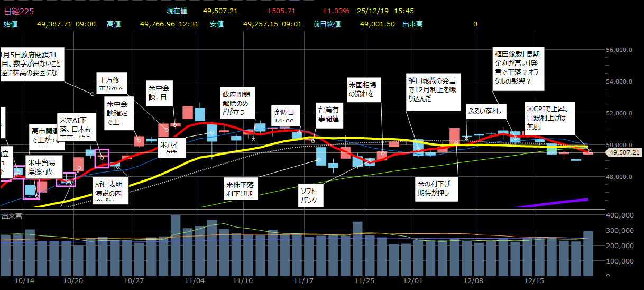This screenshot has width=644, height=290.
Task: Select the ふるい落とし annotation label
Action: 486,112
